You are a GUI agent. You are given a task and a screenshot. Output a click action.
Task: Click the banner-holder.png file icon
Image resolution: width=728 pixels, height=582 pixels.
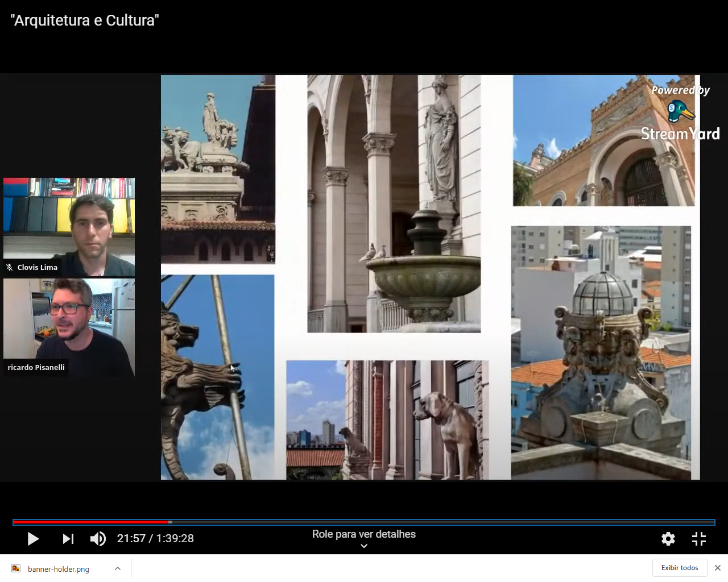pos(16,568)
